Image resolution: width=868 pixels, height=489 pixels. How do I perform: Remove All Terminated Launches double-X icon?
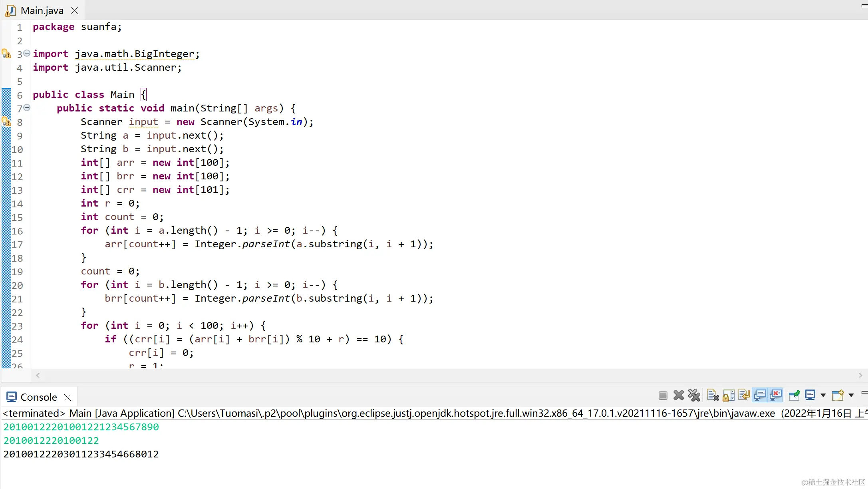point(694,396)
